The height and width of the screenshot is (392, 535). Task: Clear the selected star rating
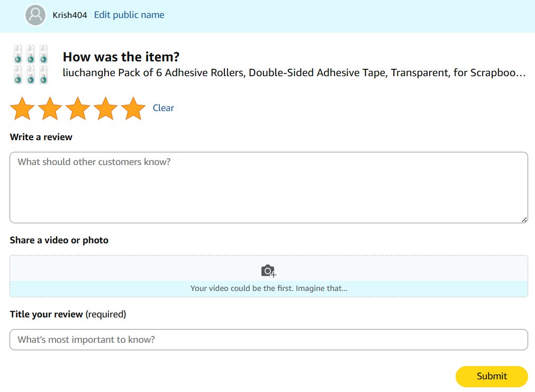tap(163, 108)
